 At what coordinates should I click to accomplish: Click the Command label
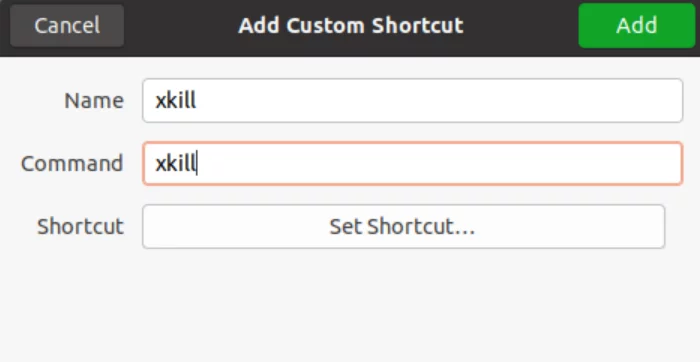(72, 163)
